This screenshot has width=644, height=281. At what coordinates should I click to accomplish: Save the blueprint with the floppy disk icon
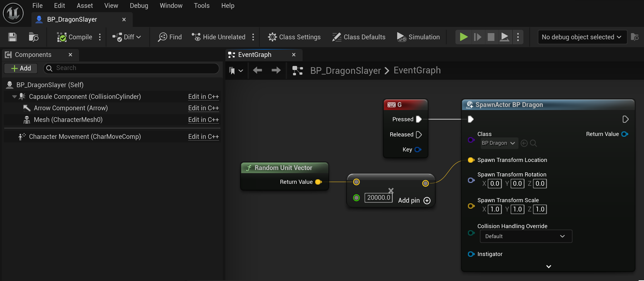point(13,37)
